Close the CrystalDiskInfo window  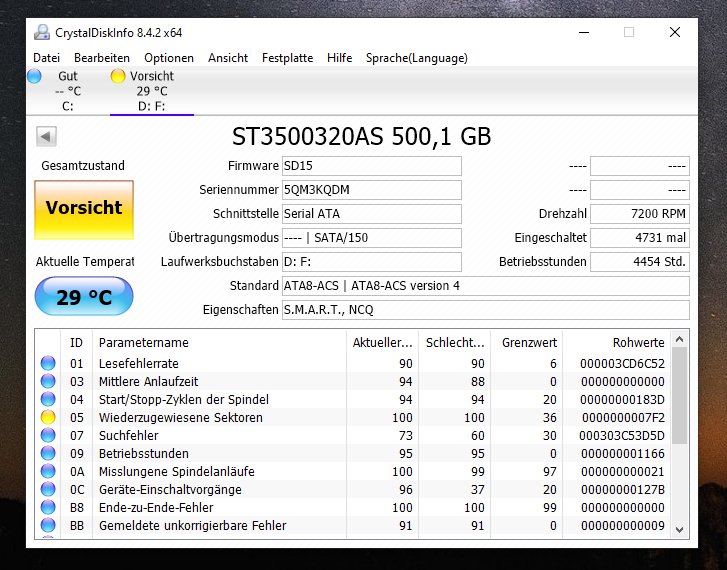coord(675,32)
